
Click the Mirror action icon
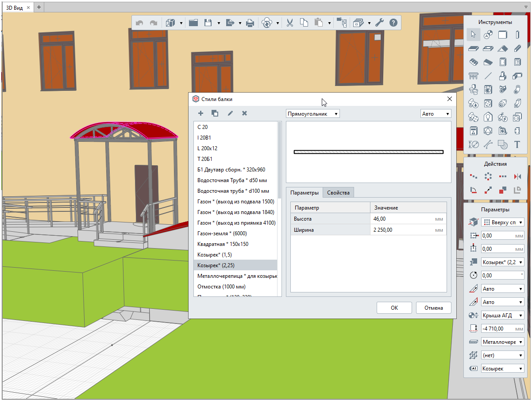click(517, 176)
